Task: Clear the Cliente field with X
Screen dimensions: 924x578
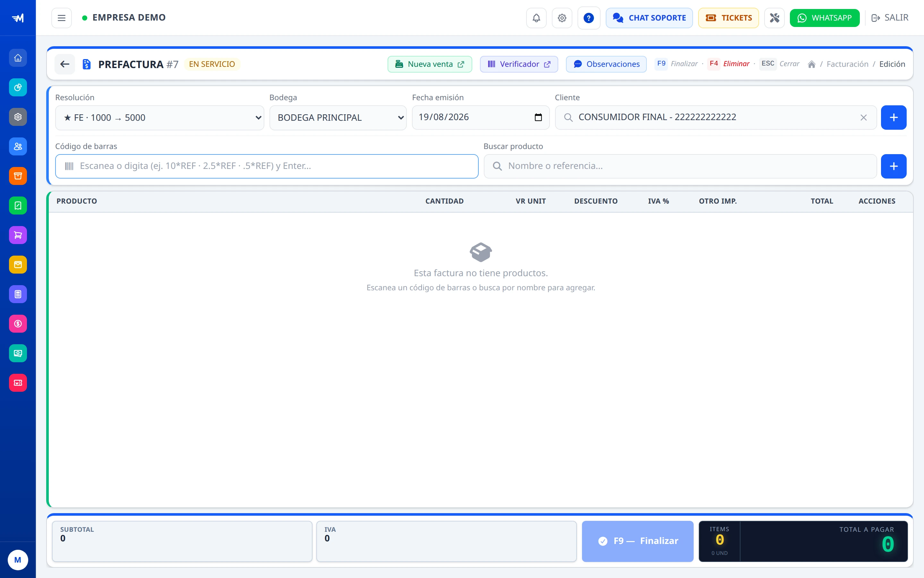Action: (863, 118)
